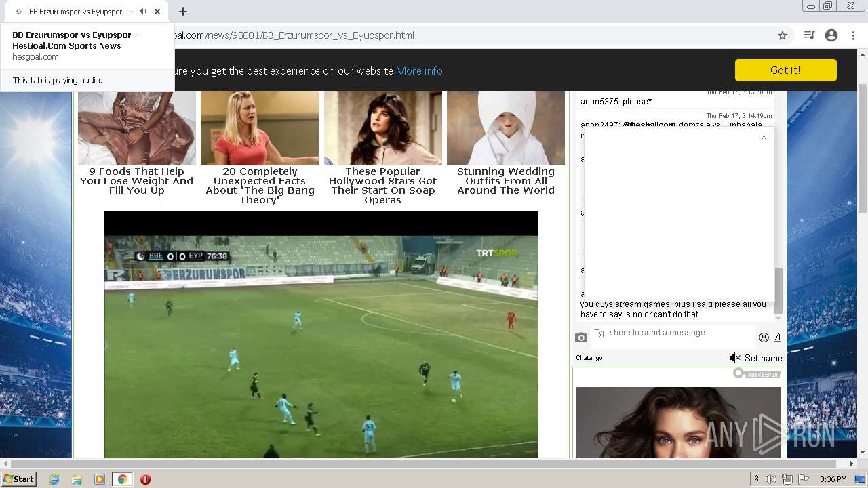
Task: Click Set name in the chat
Action: click(x=764, y=358)
